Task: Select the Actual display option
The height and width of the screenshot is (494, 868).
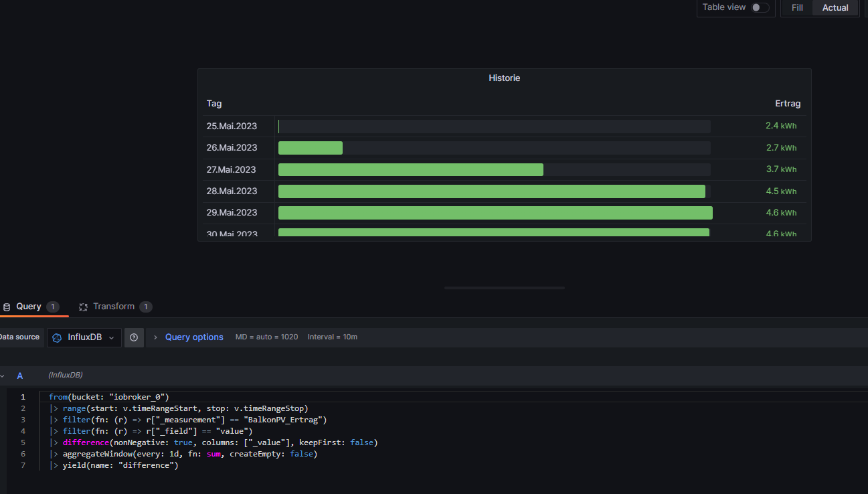Action: click(835, 7)
